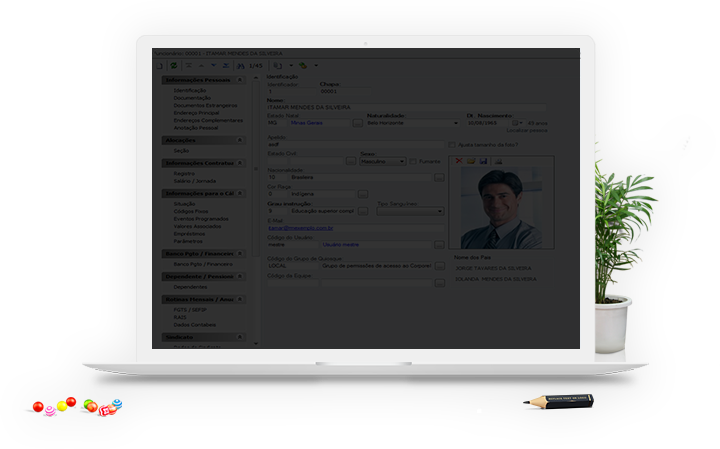Click the binoculars search icon
Screen dimensions: 720x449
click(241, 66)
